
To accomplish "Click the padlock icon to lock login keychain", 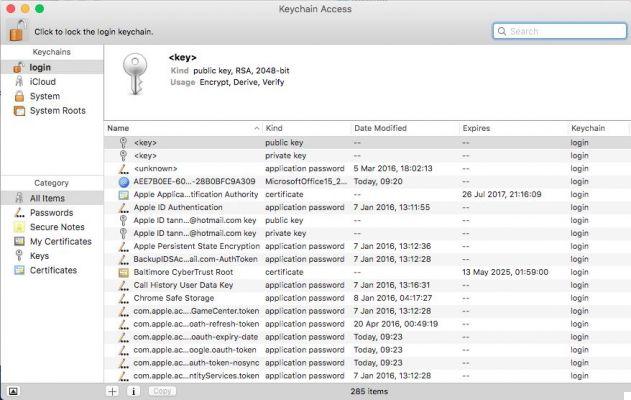I will [x=17, y=31].
